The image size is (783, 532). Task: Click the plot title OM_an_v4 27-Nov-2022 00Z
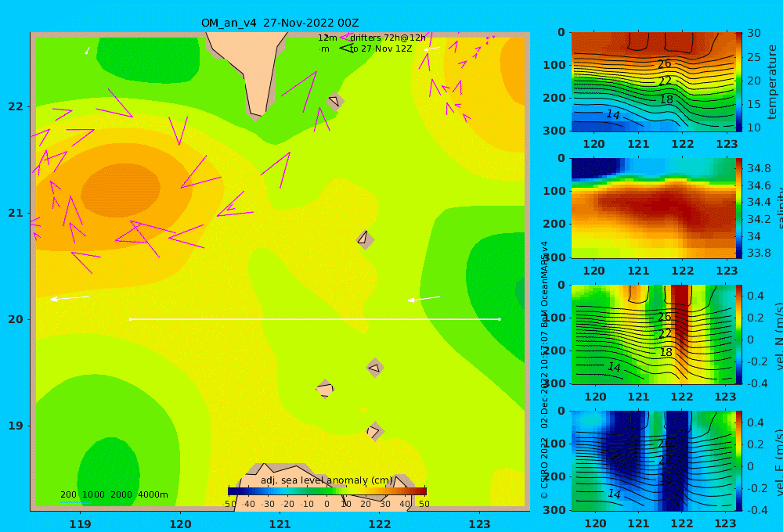coord(280,23)
